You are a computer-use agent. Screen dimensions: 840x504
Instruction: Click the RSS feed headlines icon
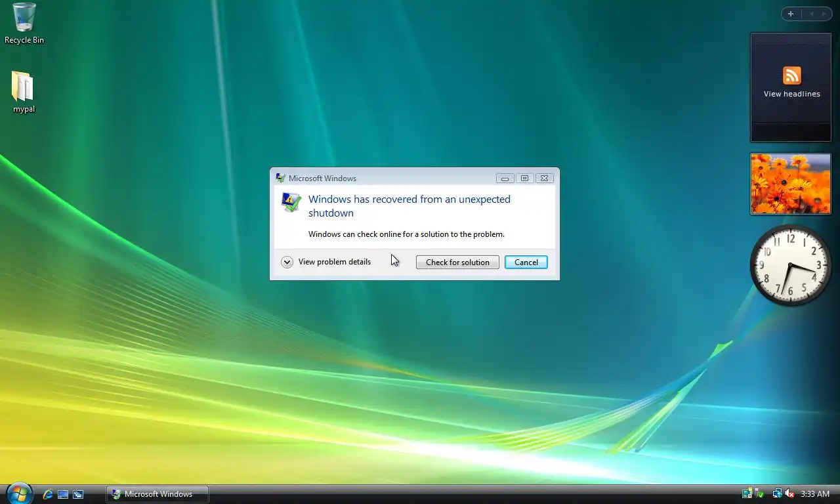coord(791,75)
